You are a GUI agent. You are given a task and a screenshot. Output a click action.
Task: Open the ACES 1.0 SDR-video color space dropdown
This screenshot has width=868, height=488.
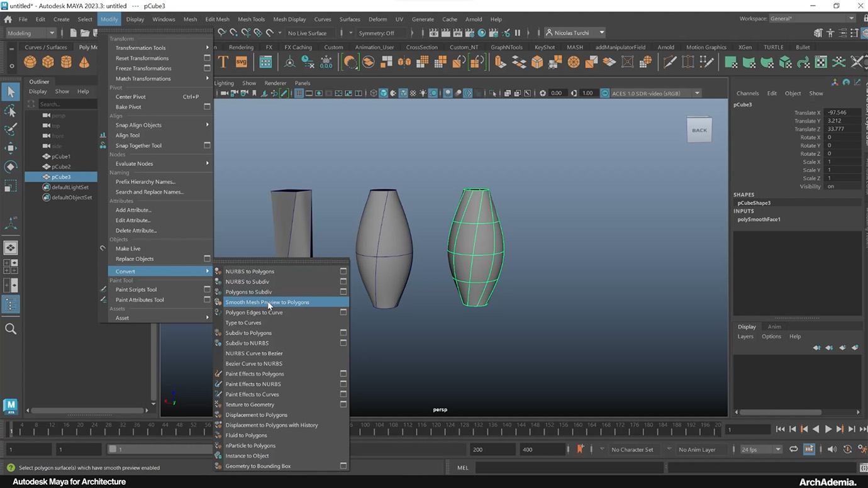pyautogui.click(x=654, y=92)
